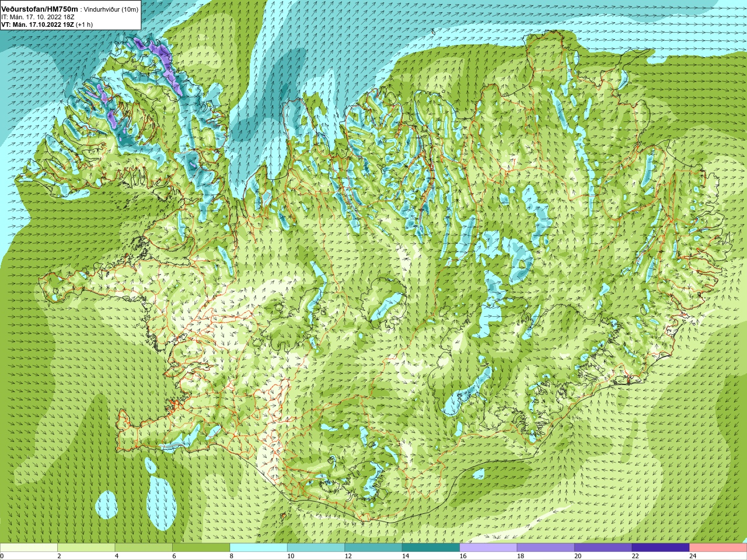This screenshot has height=560, width=747.
Task: Click the dark teal 14–16 legend swatch
Action: pos(431,548)
